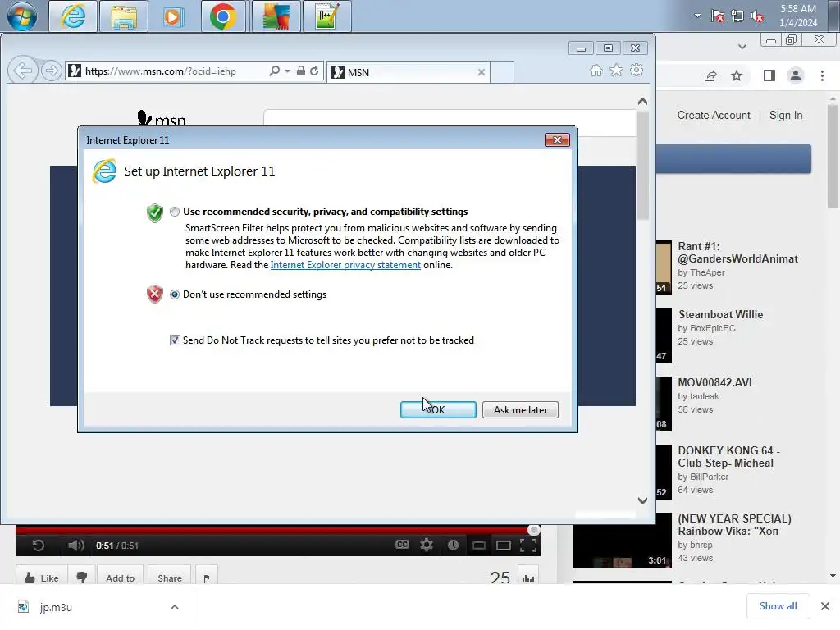Open Steamboat Willie video
Viewport: 840px width, 630px height.
click(x=720, y=314)
